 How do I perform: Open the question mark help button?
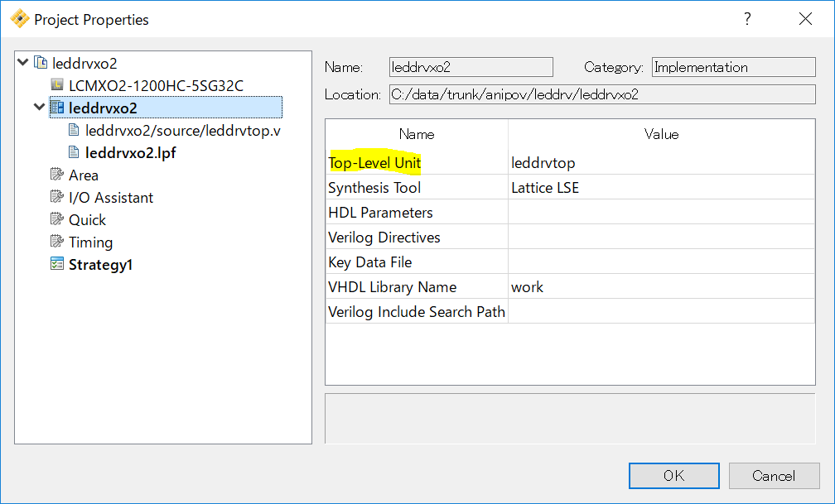point(748,19)
